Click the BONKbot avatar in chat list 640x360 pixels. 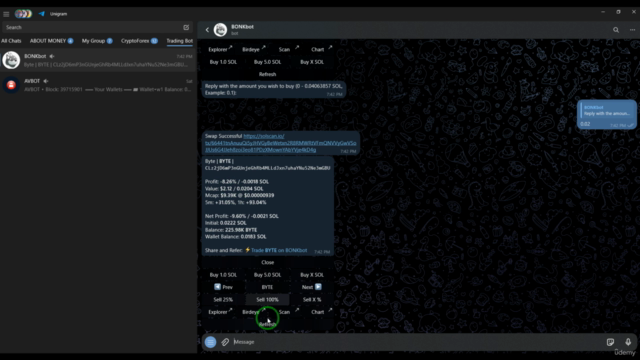click(x=11, y=60)
